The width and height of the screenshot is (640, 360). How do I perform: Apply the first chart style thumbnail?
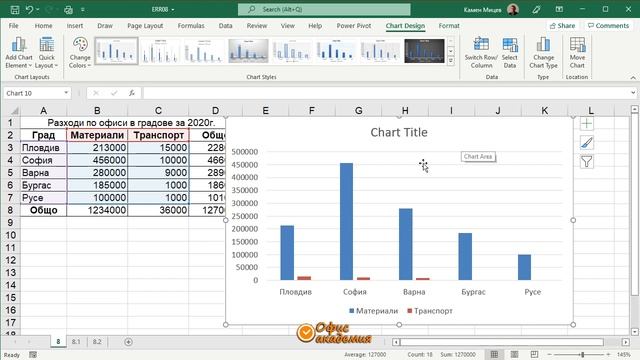click(x=116, y=51)
